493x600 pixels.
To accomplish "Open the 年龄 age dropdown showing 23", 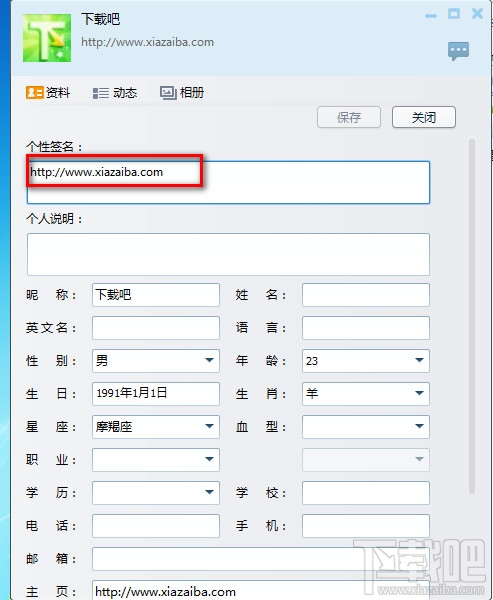I will tap(419, 360).
